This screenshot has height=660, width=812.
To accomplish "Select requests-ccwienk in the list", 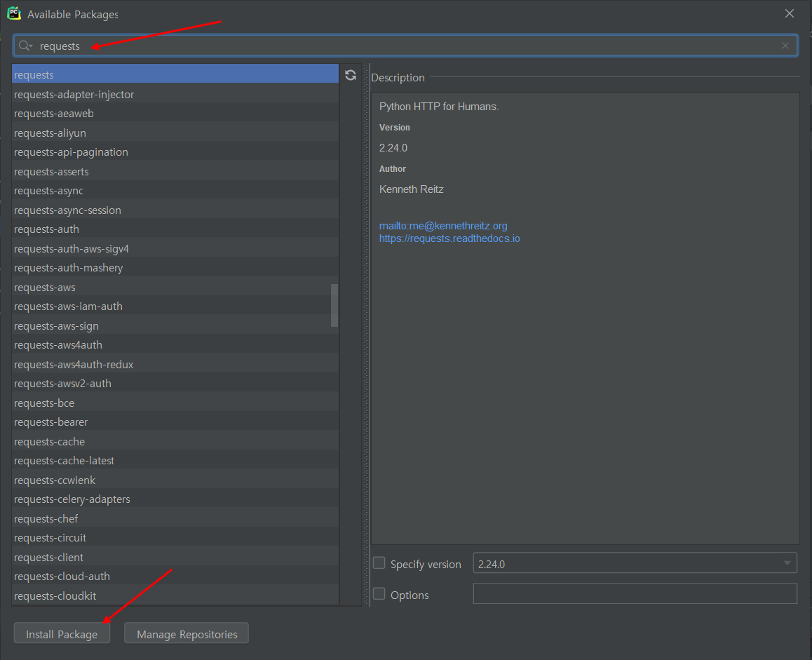I will point(175,480).
